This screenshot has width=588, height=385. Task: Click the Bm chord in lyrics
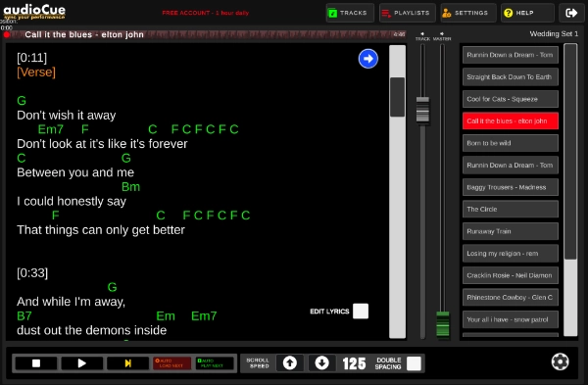[130, 187]
